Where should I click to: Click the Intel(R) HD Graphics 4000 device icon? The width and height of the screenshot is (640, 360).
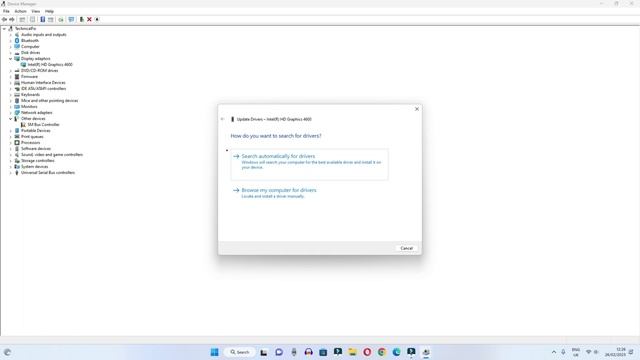pyautogui.click(x=23, y=64)
